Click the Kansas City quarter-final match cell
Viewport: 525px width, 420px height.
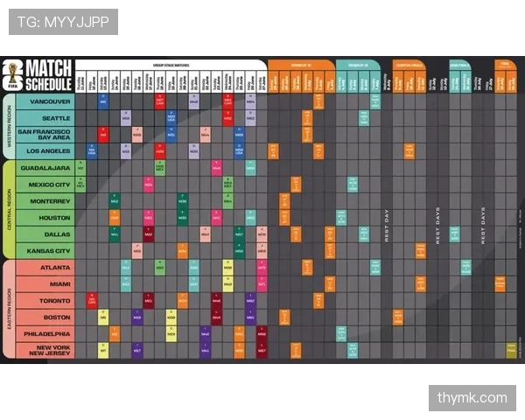pos(420,251)
